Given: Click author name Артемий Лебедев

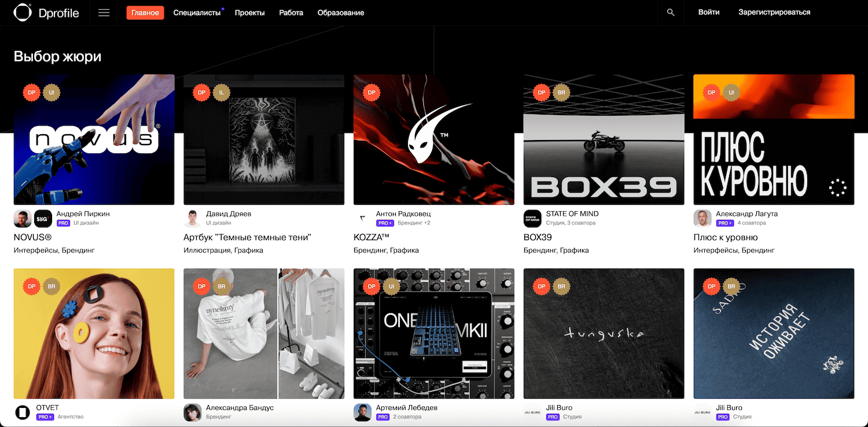Looking at the screenshot, I should [407, 407].
